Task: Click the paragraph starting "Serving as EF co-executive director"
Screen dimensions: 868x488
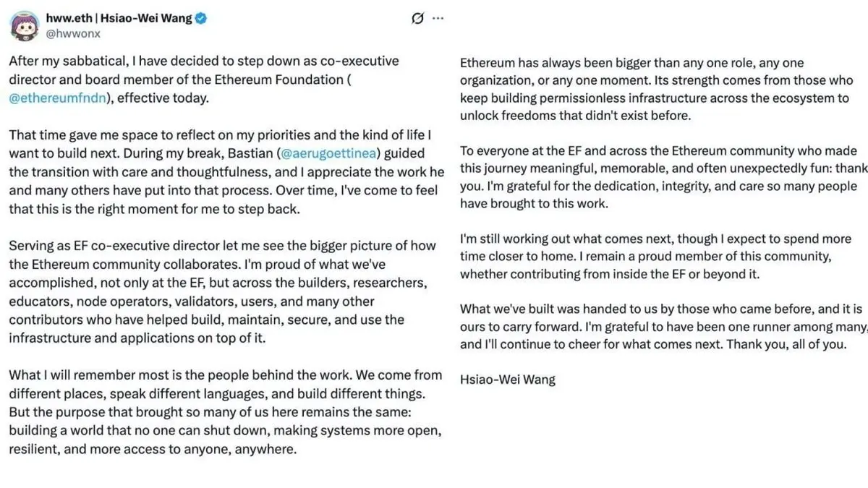Action: pyautogui.click(x=222, y=291)
